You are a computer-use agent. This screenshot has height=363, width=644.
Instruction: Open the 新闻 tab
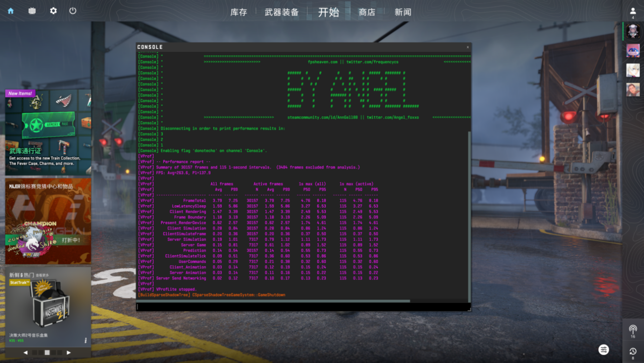(403, 12)
